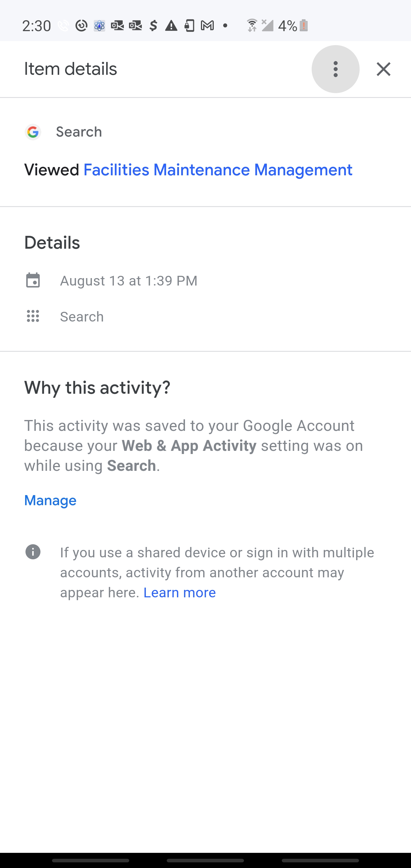Close the Item details panel
Image resolution: width=411 pixels, height=868 pixels.
(x=383, y=69)
